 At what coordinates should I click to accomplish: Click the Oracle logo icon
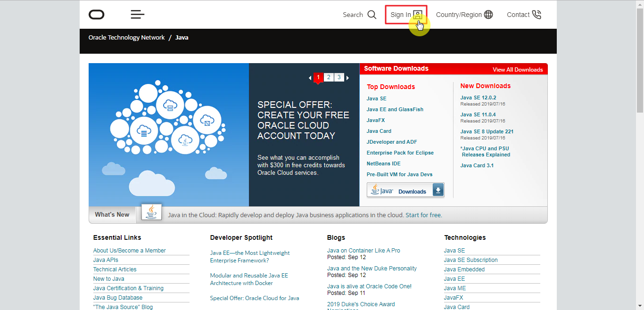(97, 15)
